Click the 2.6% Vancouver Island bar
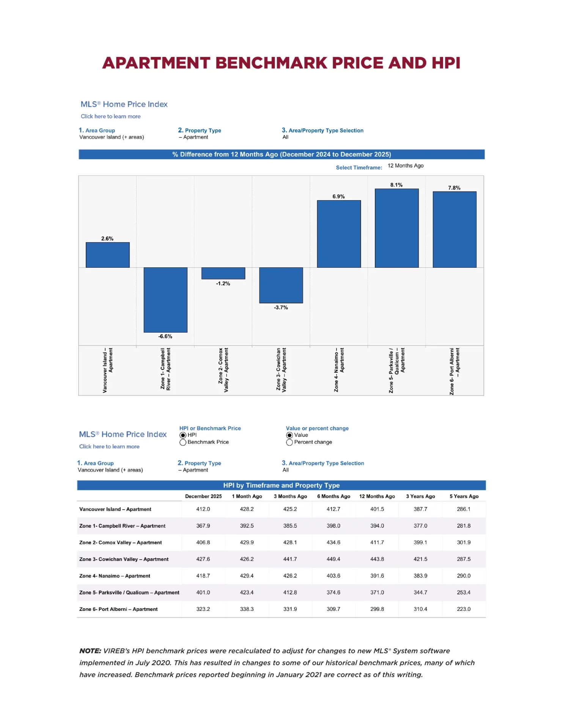This screenshot has width=563, height=728. [x=107, y=255]
